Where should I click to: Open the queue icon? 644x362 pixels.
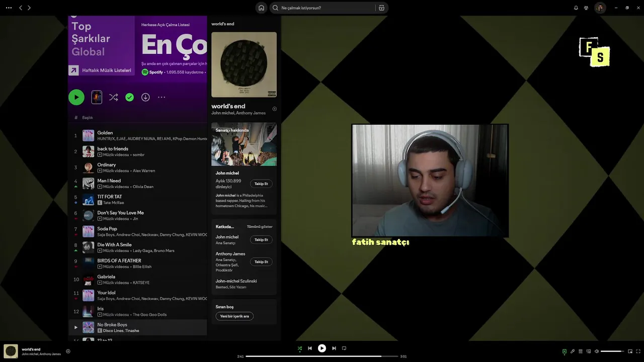tap(581, 351)
